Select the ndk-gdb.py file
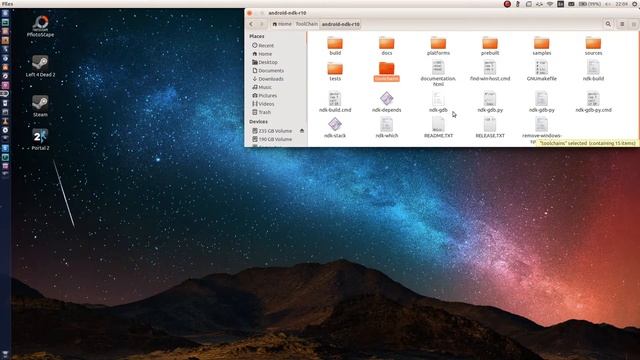This screenshot has width=640, height=360. click(490, 102)
